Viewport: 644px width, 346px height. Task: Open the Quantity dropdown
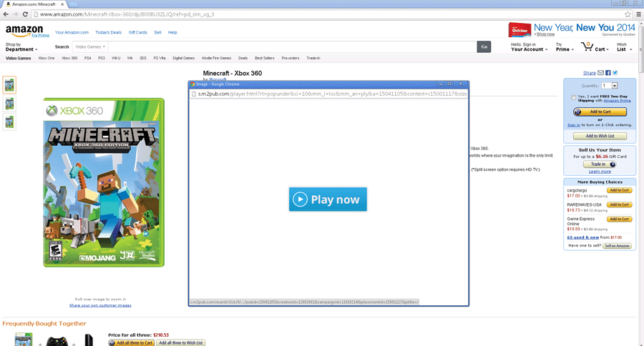tap(614, 85)
